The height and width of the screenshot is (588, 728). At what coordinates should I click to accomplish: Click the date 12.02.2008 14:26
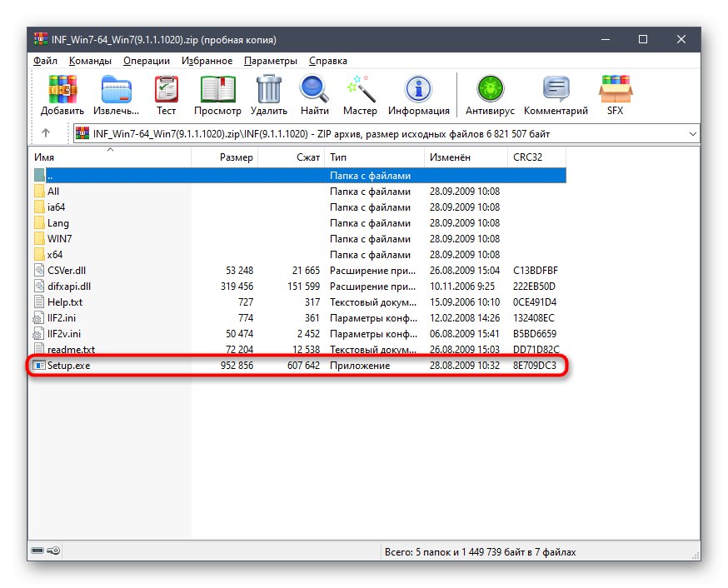464,318
